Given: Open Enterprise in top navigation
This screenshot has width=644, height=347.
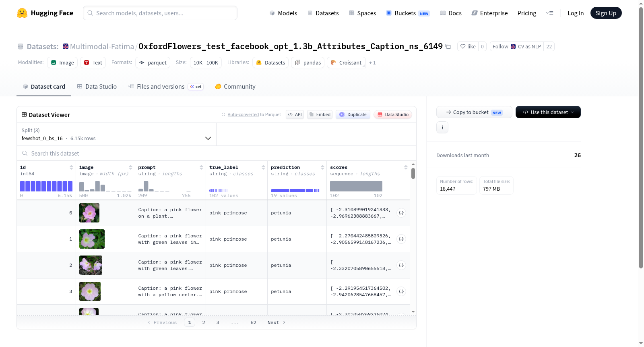Looking at the screenshot, I should (489, 13).
